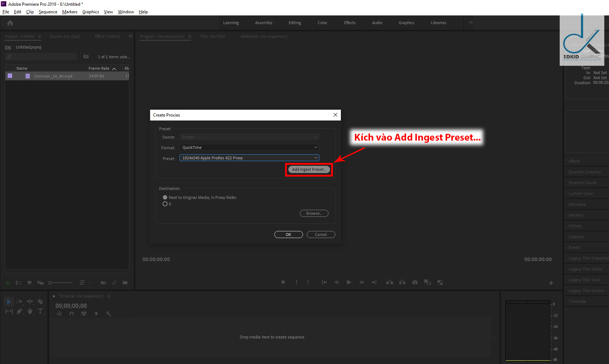Image resolution: width=609 pixels, height=364 pixels.
Task: Click the Browse button in Create Proxies
Action: click(314, 213)
